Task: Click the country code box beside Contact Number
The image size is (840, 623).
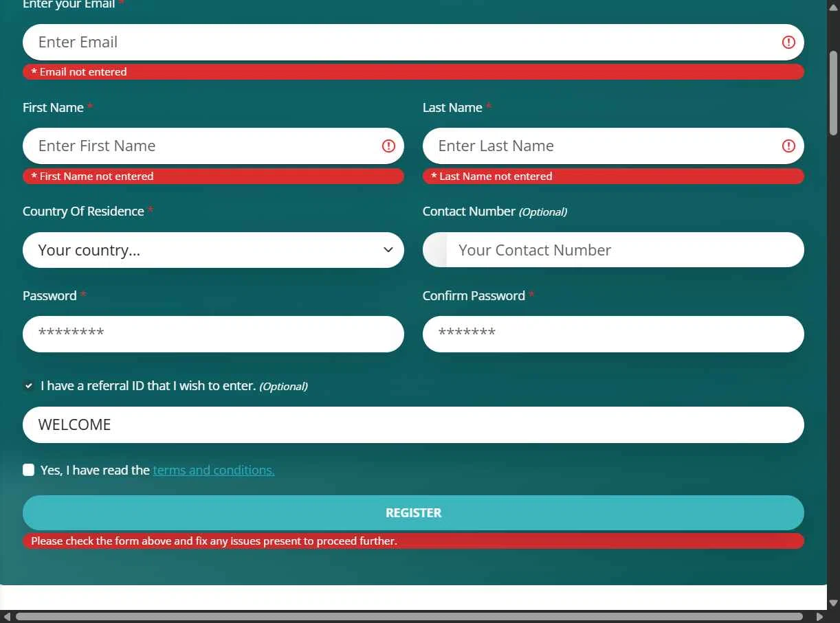Action: pos(434,250)
